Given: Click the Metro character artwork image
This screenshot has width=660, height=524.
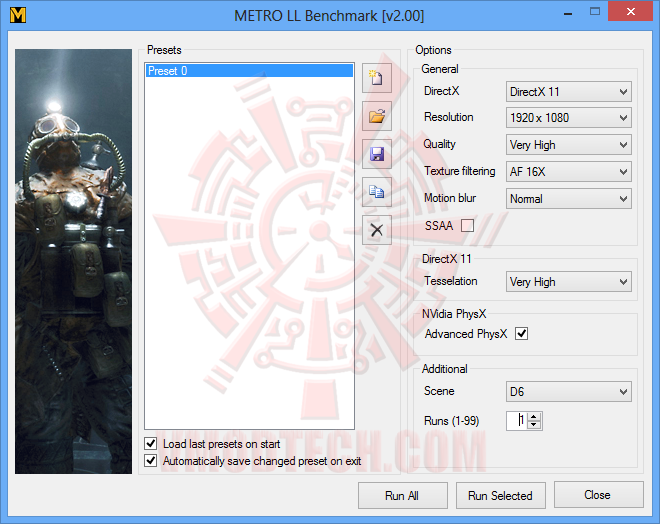Looking at the screenshot, I should pos(73,261).
